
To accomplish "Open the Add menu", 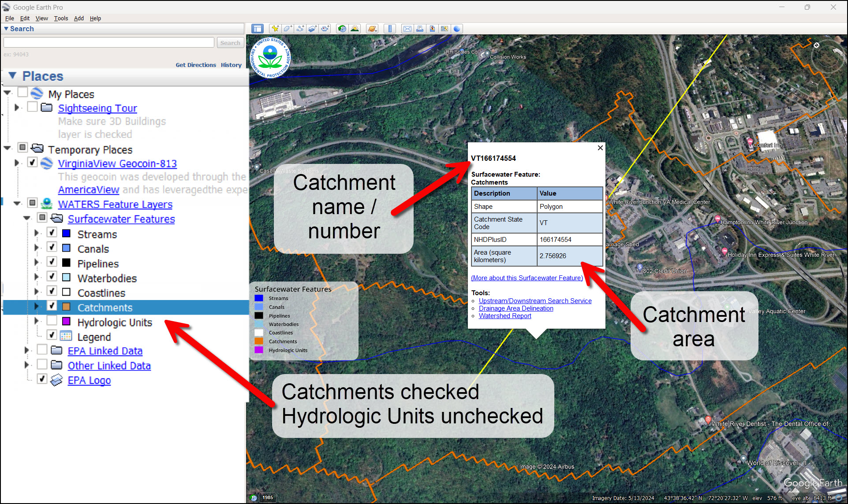I will tap(79, 18).
